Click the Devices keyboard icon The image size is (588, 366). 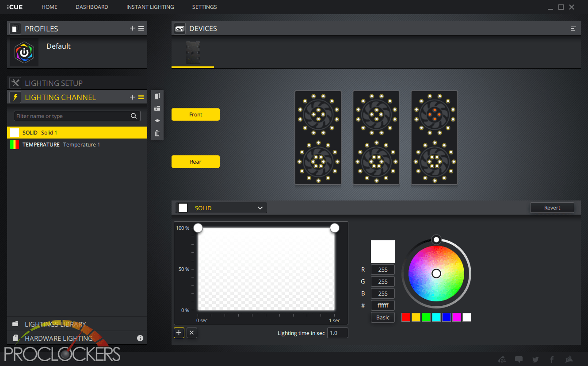pos(180,28)
